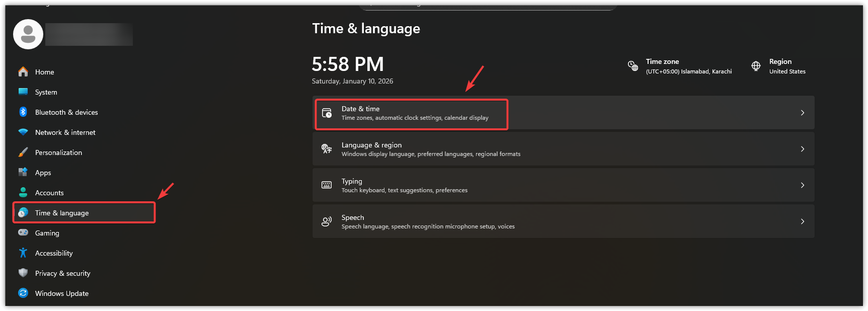
Task: Expand Language & region chevron arrow
Action: point(803,149)
